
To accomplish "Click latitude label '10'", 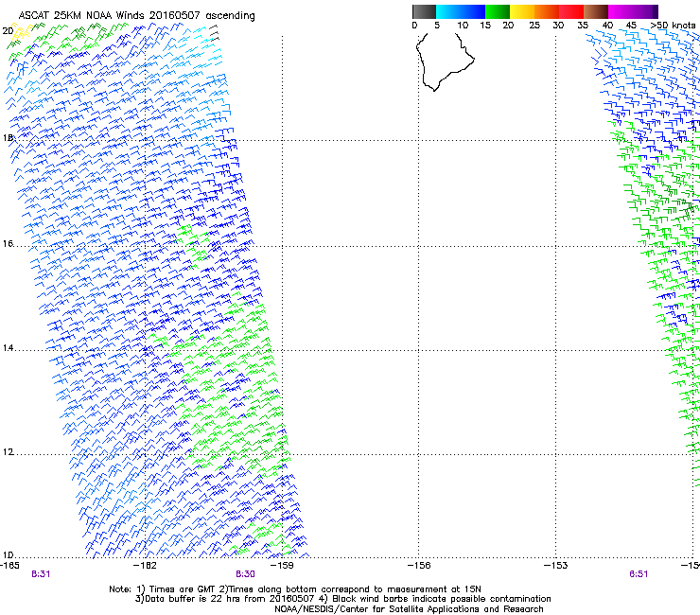I will 8,555.
